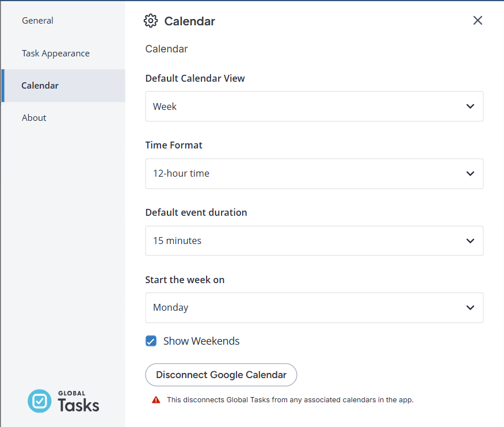Click the Disconnect Google Calendar button
The image size is (504, 427).
(x=221, y=375)
